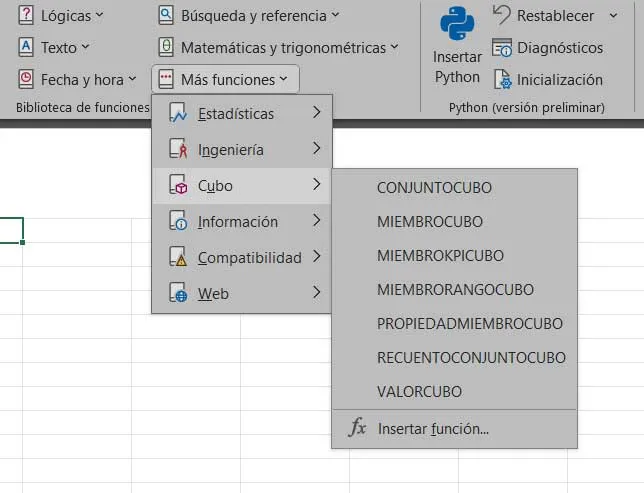Click the Insertar Python logo
Viewport: 644px width, 493px height.
[457, 23]
